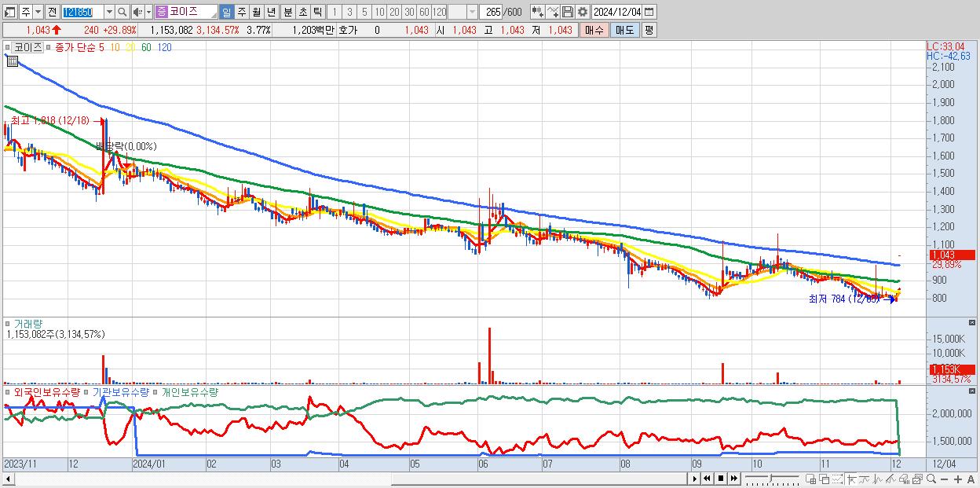Rewind the chart replay
Viewport: 980px width, 488px height.
coord(707,479)
